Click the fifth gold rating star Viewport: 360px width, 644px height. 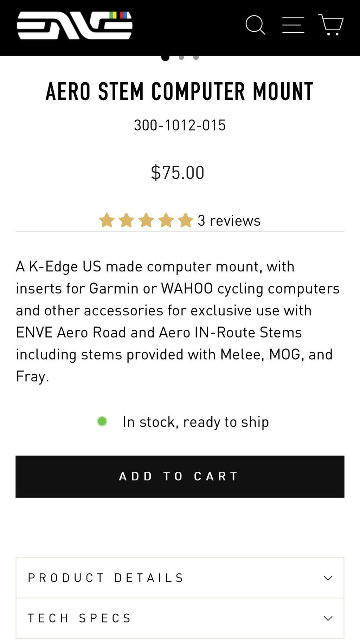pos(185,220)
